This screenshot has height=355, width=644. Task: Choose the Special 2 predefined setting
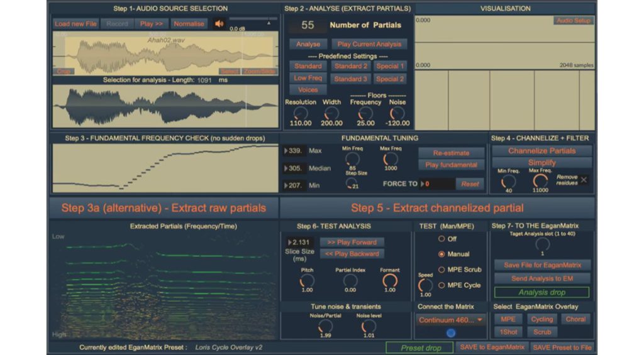tap(390, 79)
